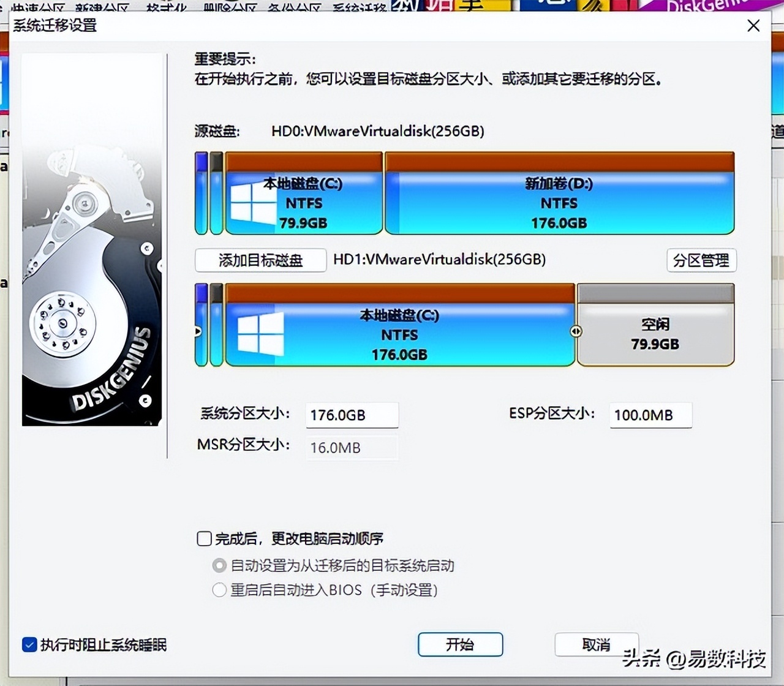The image size is (784, 686).
Task: Open 分区管理 for the target disk
Action: tap(701, 260)
